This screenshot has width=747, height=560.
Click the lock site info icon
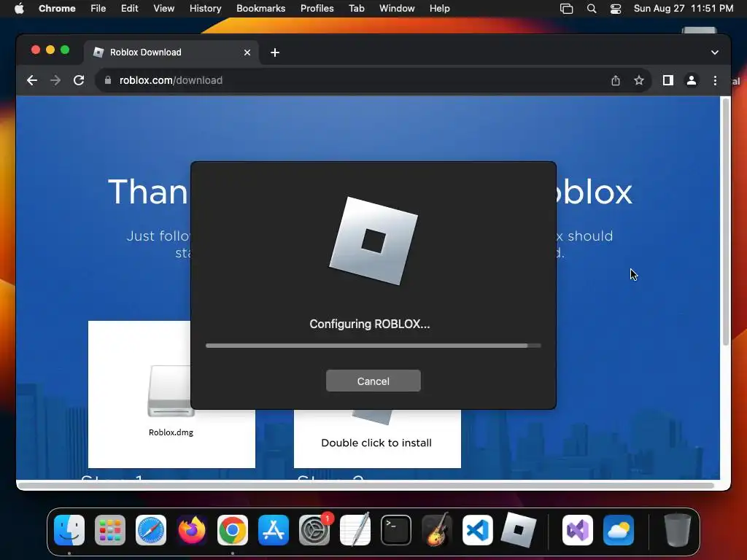pyautogui.click(x=108, y=80)
